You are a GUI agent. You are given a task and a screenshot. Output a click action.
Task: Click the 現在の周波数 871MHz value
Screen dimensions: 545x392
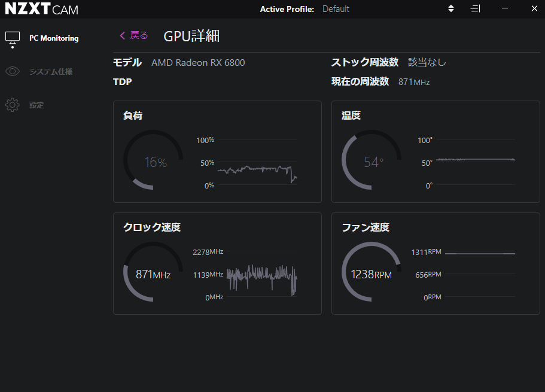(x=414, y=82)
